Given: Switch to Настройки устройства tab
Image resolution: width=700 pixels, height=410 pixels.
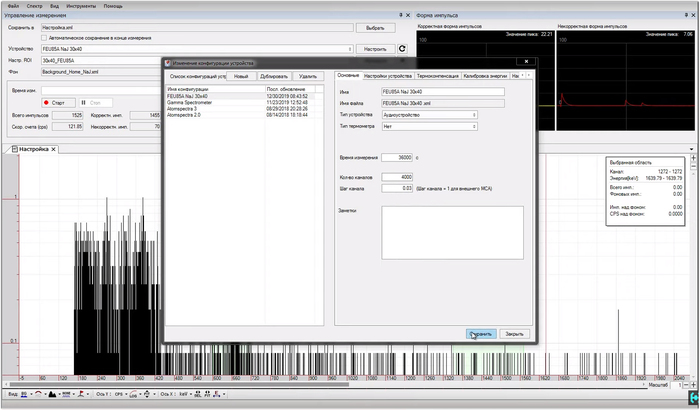Looking at the screenshot, I should (x=387, y=76).
